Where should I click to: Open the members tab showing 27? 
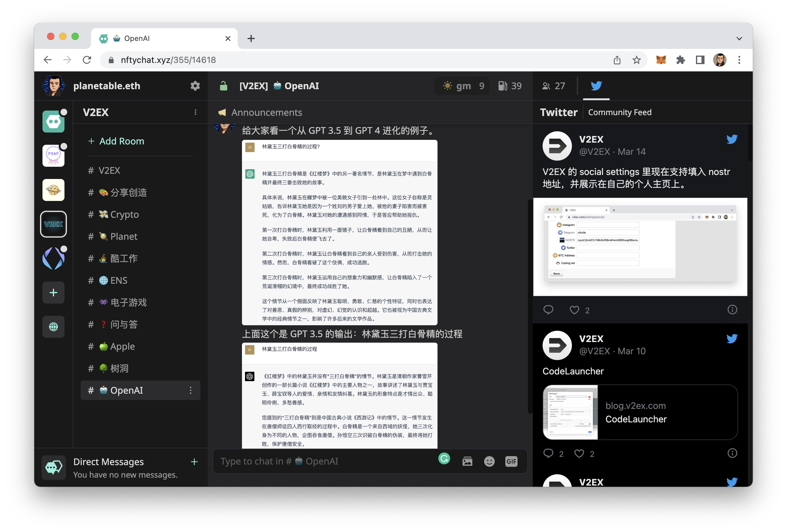(554, 86)
